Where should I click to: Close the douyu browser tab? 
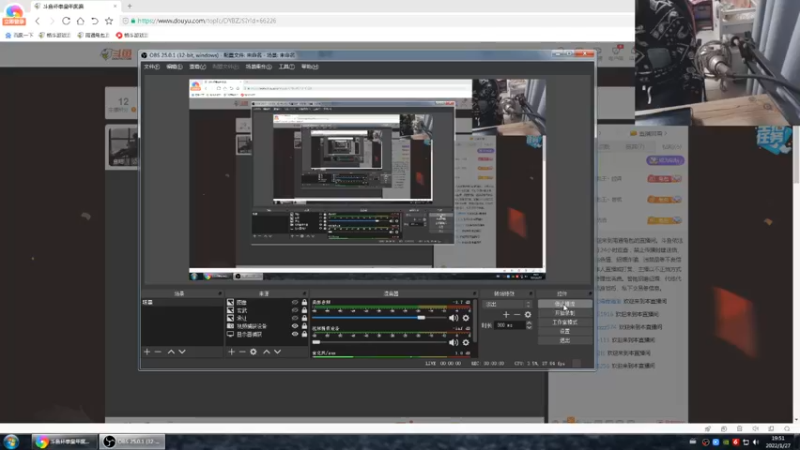coord(115,6)
